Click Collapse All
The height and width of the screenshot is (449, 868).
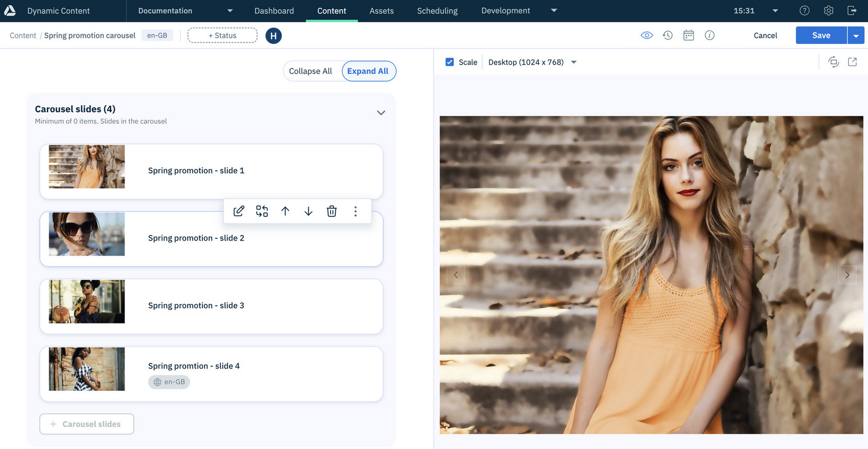pyautogui.click(x=311, y=71)
